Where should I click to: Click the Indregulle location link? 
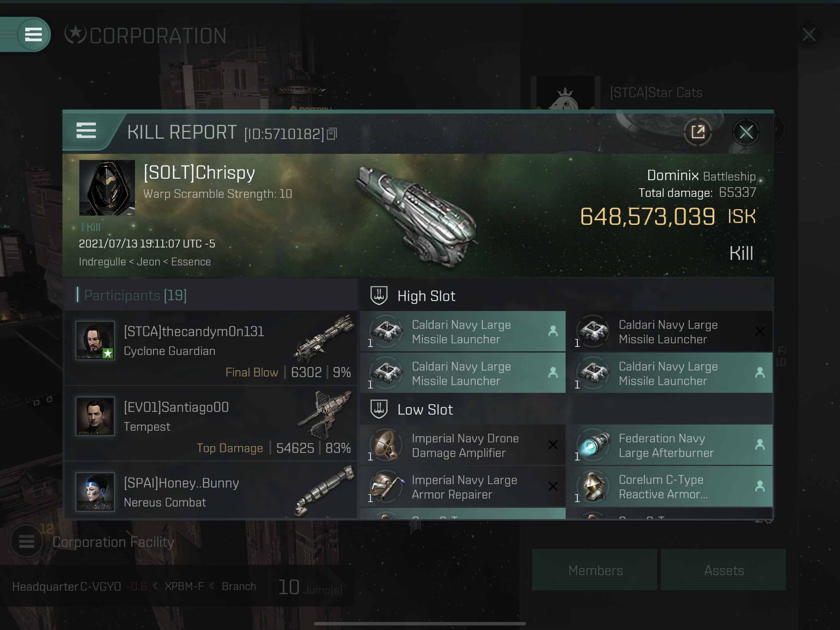click(x=102, y=262)
